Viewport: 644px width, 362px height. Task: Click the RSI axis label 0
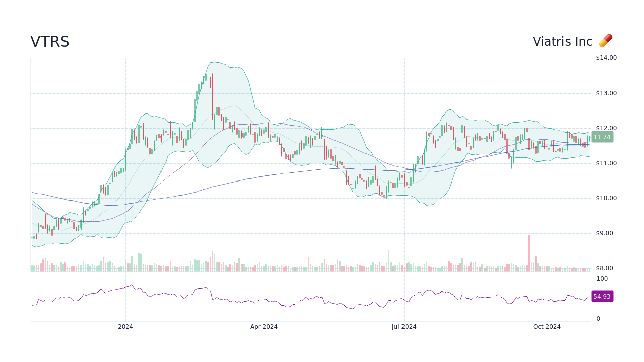pyautogui.click(x=598, y=319)
